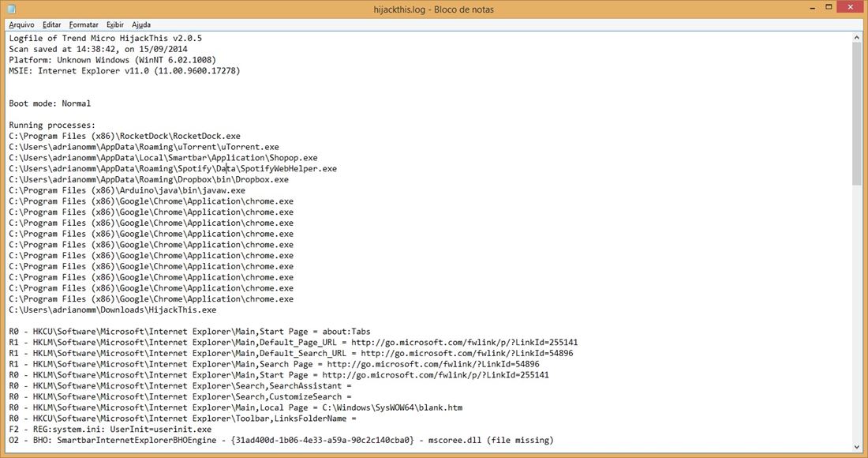
Task: Open the Formatar menu
Action: (84, 25)
